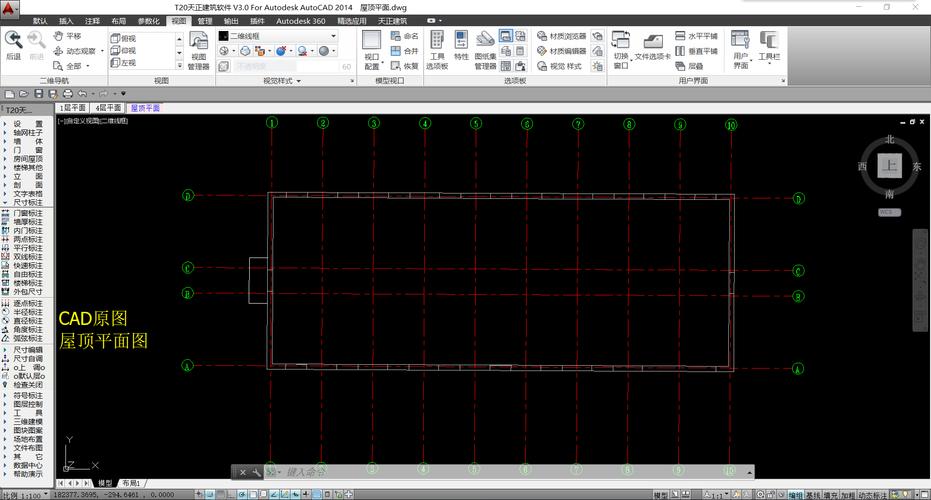Open the 管理 ribbon tab
The width and height of the screenshot is (931, 500).
[205, 21]
